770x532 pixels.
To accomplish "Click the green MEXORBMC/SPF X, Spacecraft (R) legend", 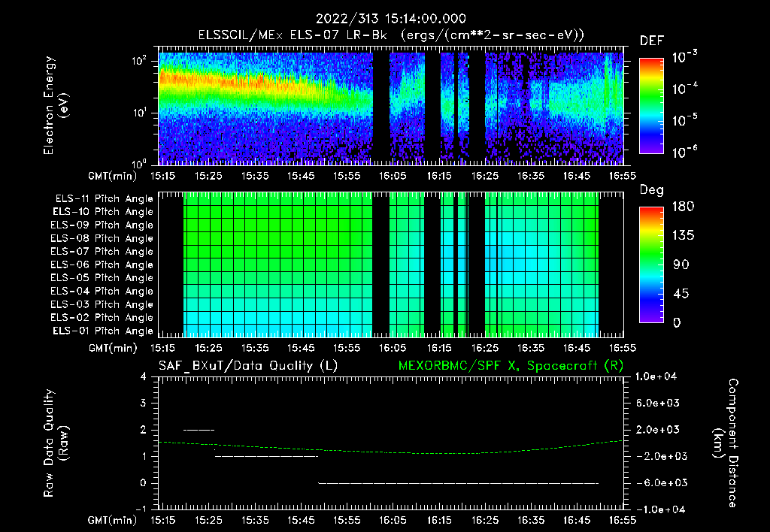I will click(511, 366).
